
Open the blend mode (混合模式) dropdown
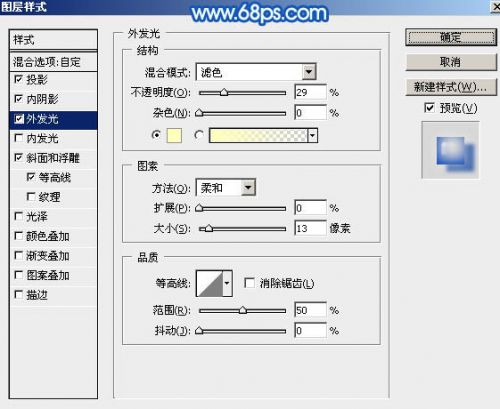pyautogui.click(x=256, y=72)
